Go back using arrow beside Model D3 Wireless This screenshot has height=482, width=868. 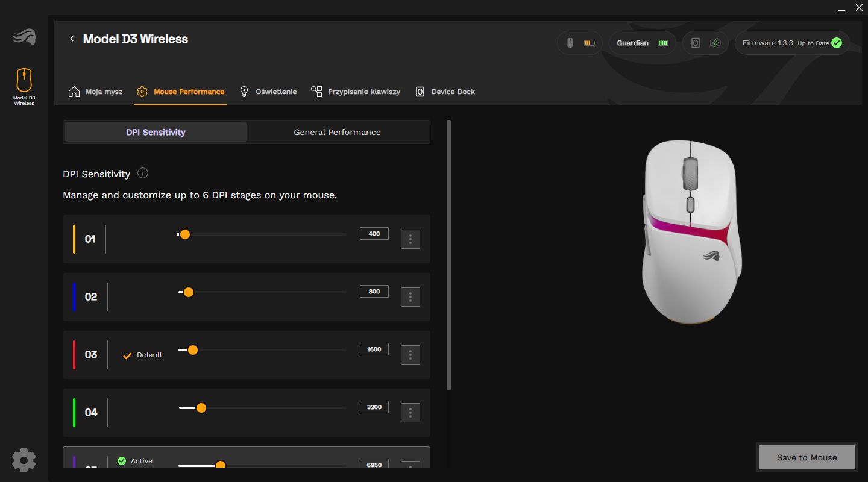point(72,39)
